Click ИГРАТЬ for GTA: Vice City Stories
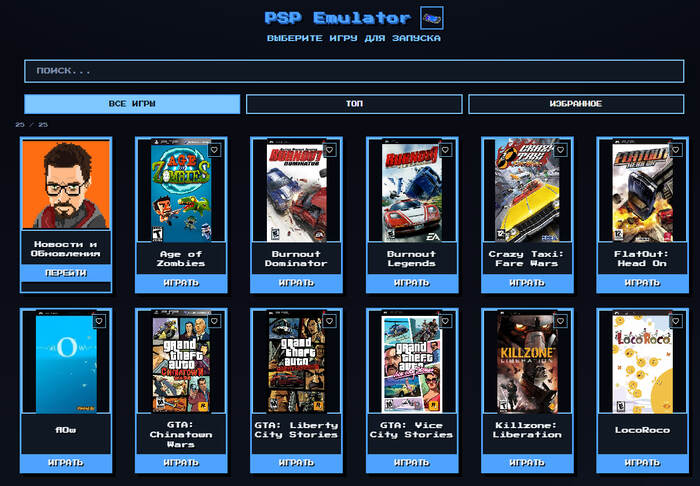Image resolution: width=700 pixels, height=486 pixels. pyautogui.click(x=412, y=463)
